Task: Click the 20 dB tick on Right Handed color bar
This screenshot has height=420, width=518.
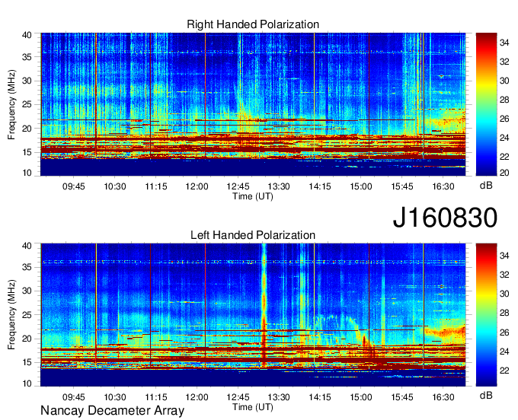Action: tap(504, 173)
